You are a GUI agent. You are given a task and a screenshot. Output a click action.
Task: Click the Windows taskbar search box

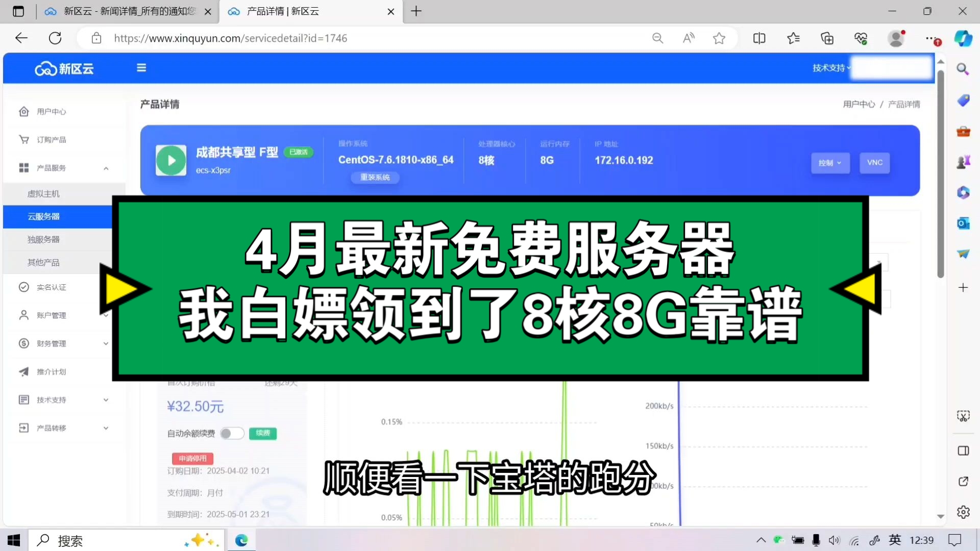(126, 540)
